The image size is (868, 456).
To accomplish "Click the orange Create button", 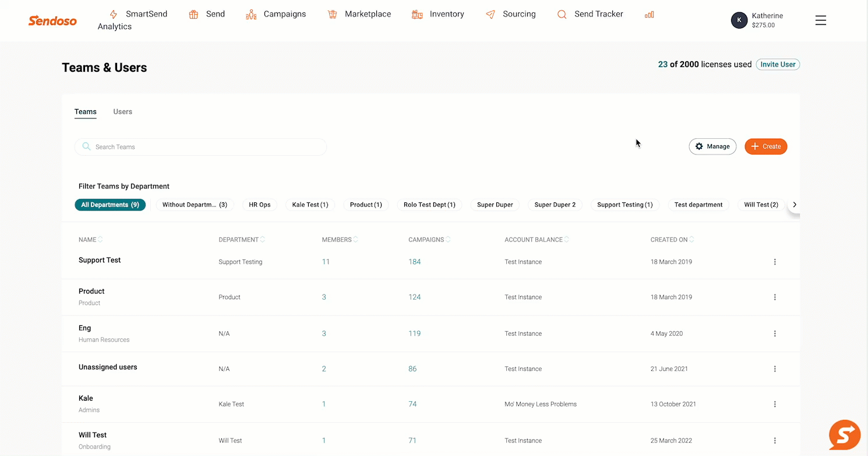I will pyautogui.click(x=766, y=146).
